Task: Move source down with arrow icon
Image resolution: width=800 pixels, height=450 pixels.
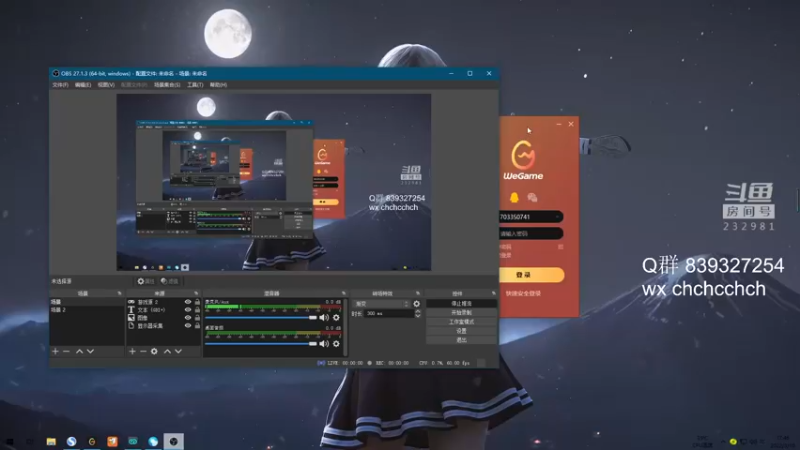Action: (x=178, y=351)
